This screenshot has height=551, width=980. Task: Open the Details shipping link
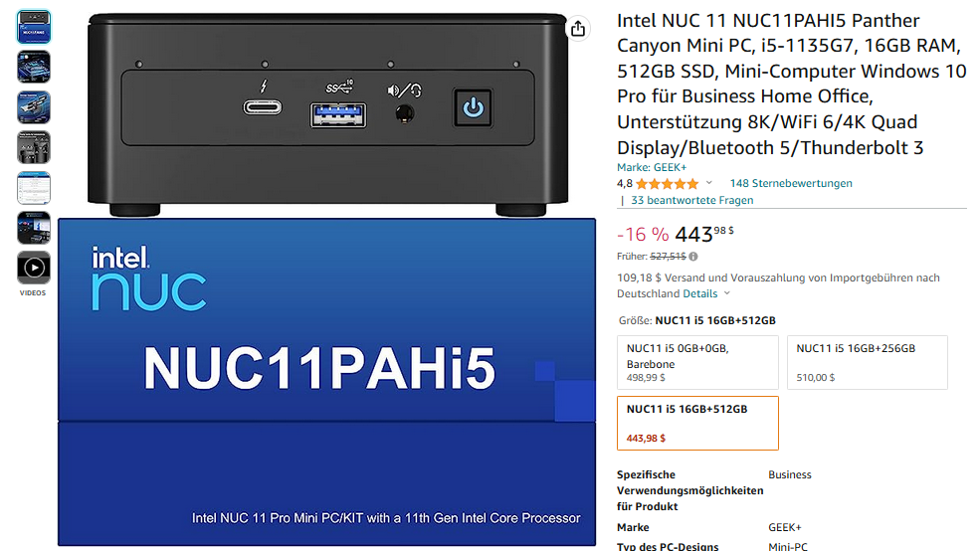click(700, 293)
